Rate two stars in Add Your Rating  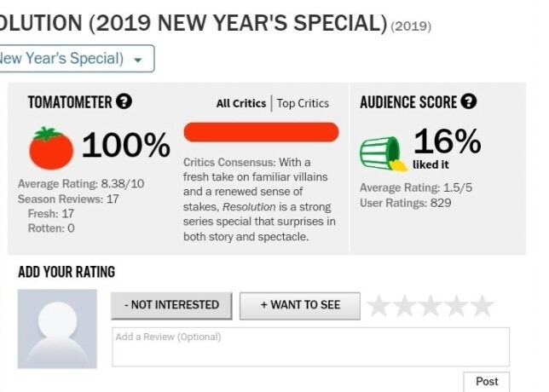(404, 306)
